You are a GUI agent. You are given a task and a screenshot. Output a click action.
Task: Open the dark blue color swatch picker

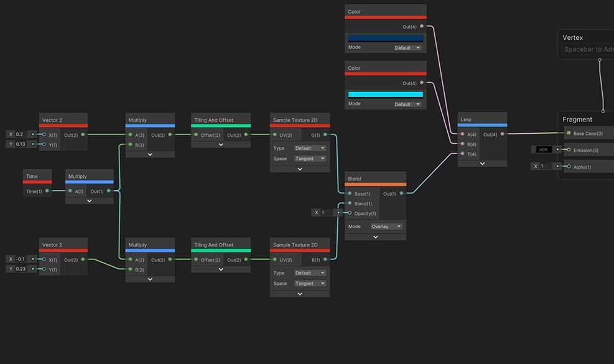coord(385,38)
